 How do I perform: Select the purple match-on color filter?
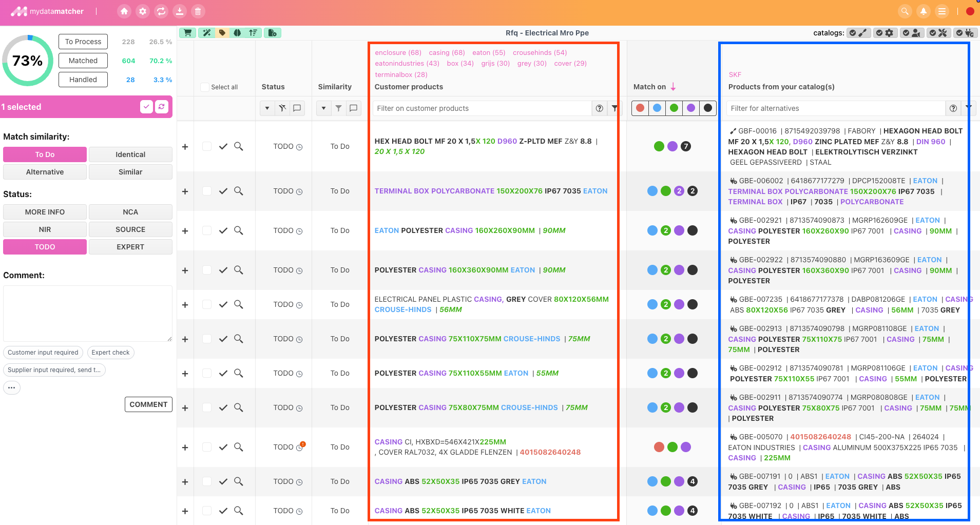click(691, 108)
